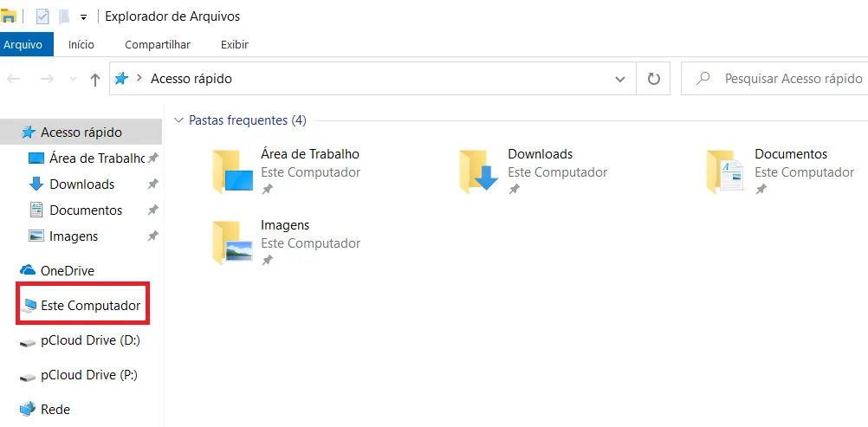Click the Pesquisar Acesso rápido search field
The image size is (868, 427).
point(775,79)
